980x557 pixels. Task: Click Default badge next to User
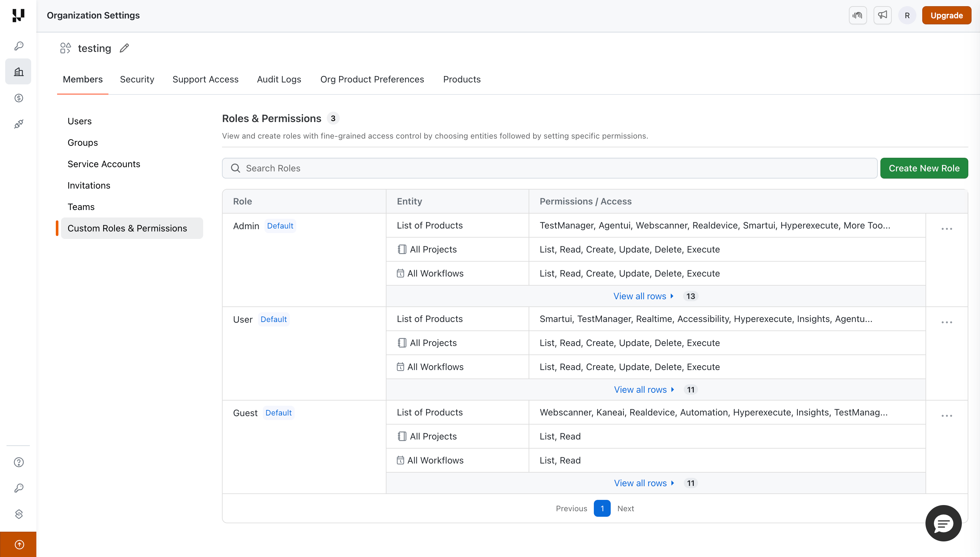coord(273,319)
